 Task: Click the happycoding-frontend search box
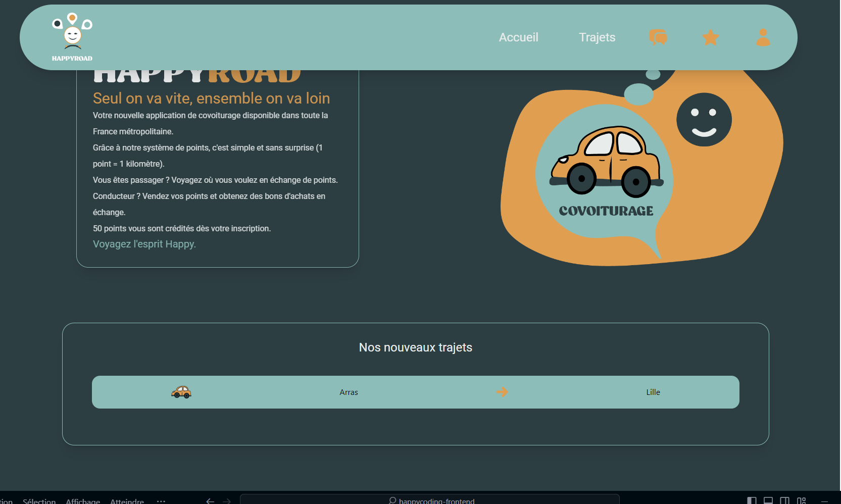click(x=429, y=500)
